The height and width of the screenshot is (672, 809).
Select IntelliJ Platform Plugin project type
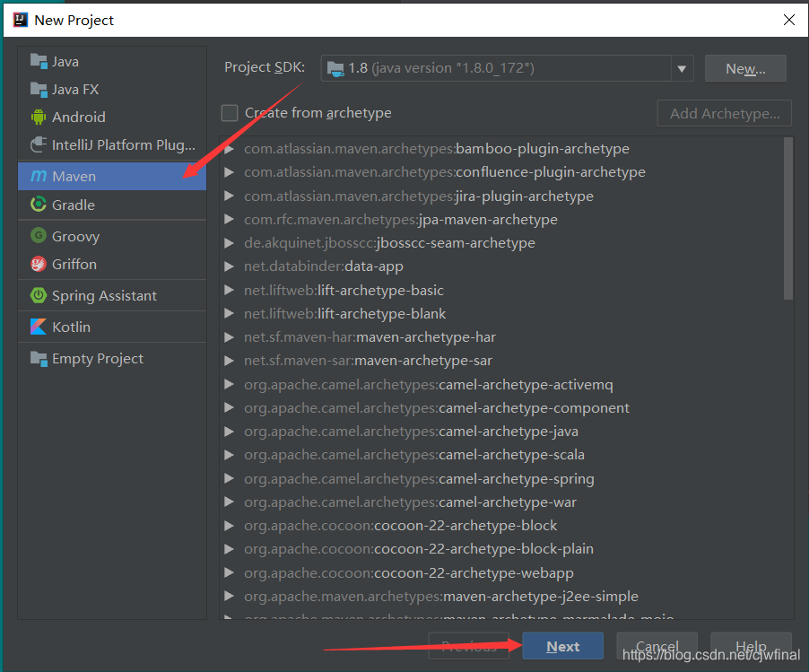pos(112,145)
